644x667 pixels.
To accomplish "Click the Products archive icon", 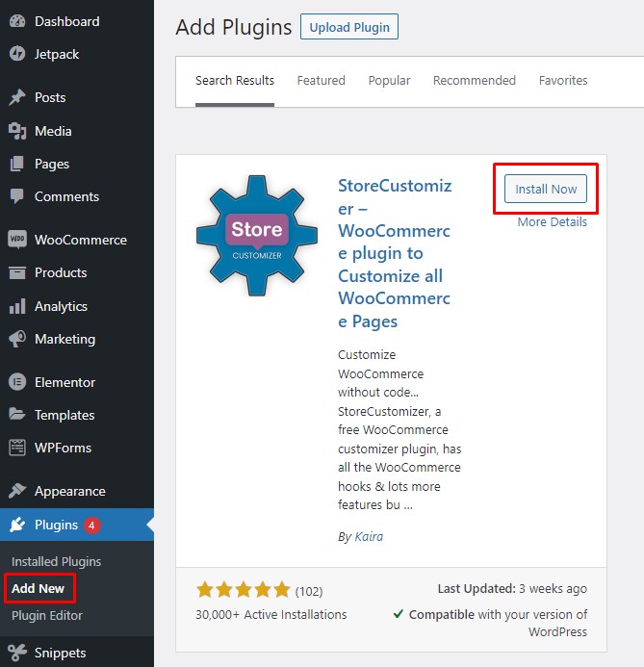I will pos(17,272).
